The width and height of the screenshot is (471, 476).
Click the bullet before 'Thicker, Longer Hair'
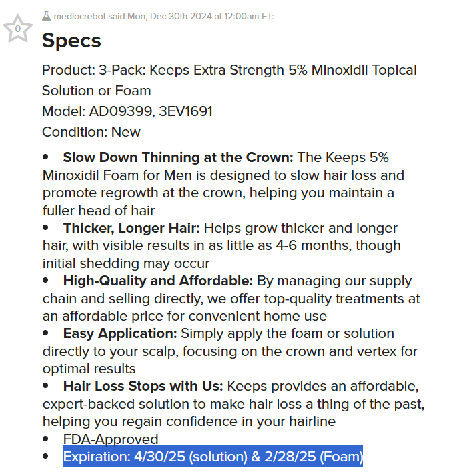point(46,229)
